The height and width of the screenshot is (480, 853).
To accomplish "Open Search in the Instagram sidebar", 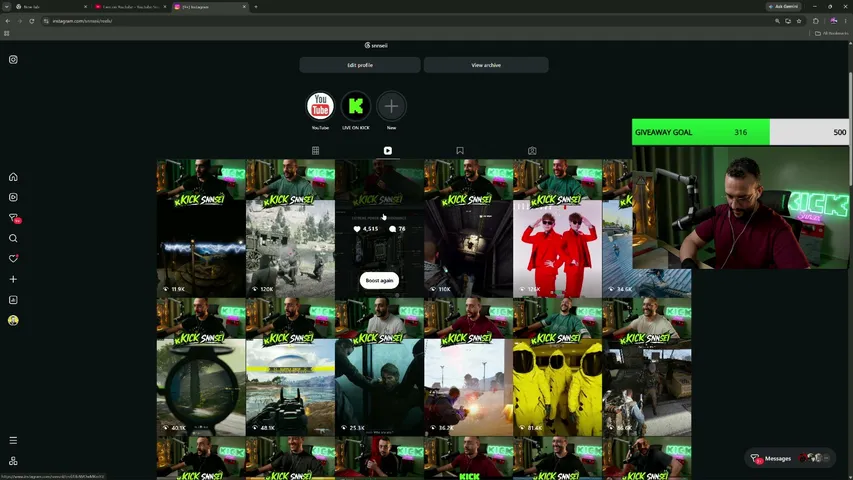I will tap(13, 238).
